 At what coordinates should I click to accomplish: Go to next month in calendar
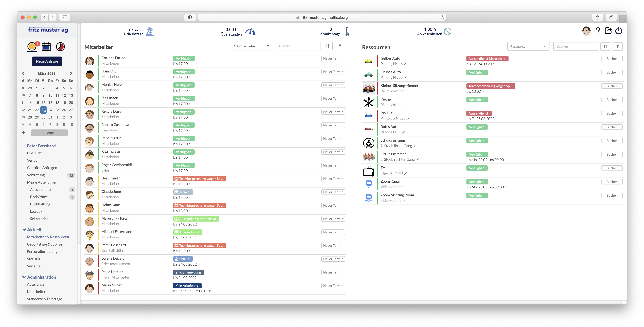click(x=71, y=73)
